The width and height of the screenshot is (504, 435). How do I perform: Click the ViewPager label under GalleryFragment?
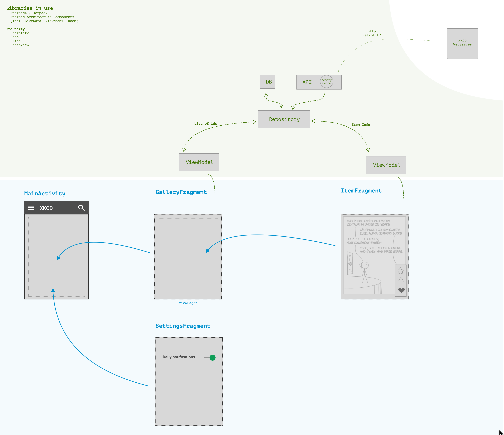(188, 303)
